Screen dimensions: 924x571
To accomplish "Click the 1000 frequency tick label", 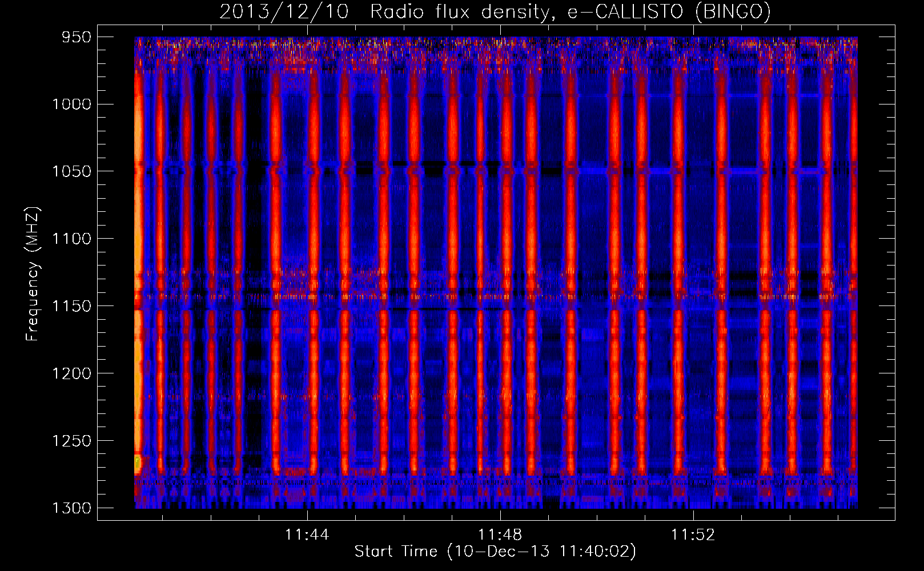I will click(71, 104).
